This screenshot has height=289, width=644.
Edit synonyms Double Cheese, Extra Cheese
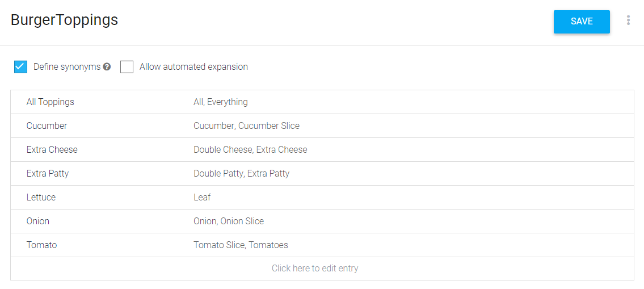tap(250, 150)
